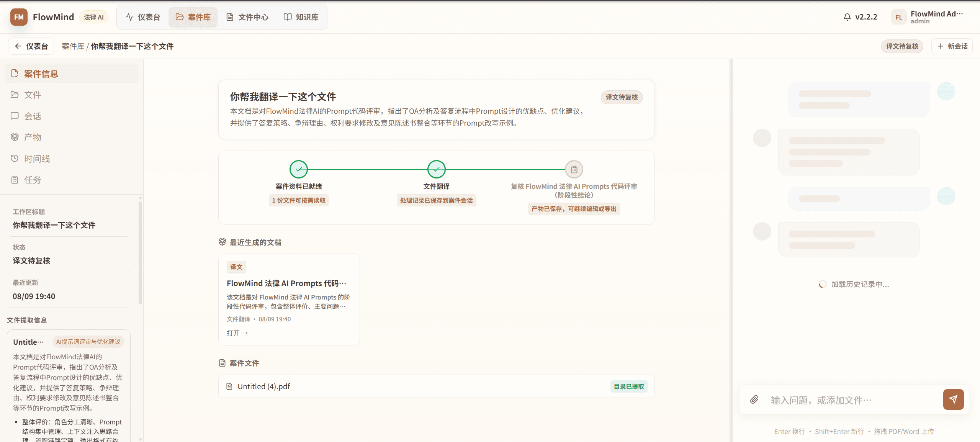This screenshot has height=442, width=980.
Task: Open 时间线 in the sidebar
Action: coord(72,159)
